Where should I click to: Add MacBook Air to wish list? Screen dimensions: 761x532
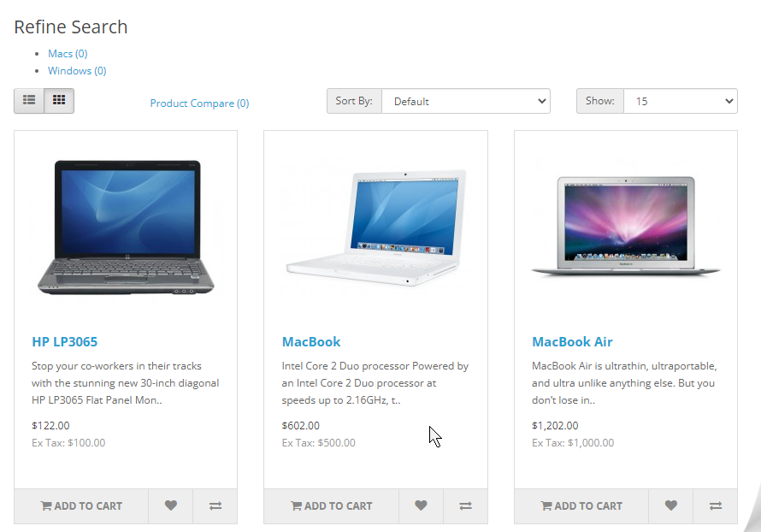(x=671, y=505)
